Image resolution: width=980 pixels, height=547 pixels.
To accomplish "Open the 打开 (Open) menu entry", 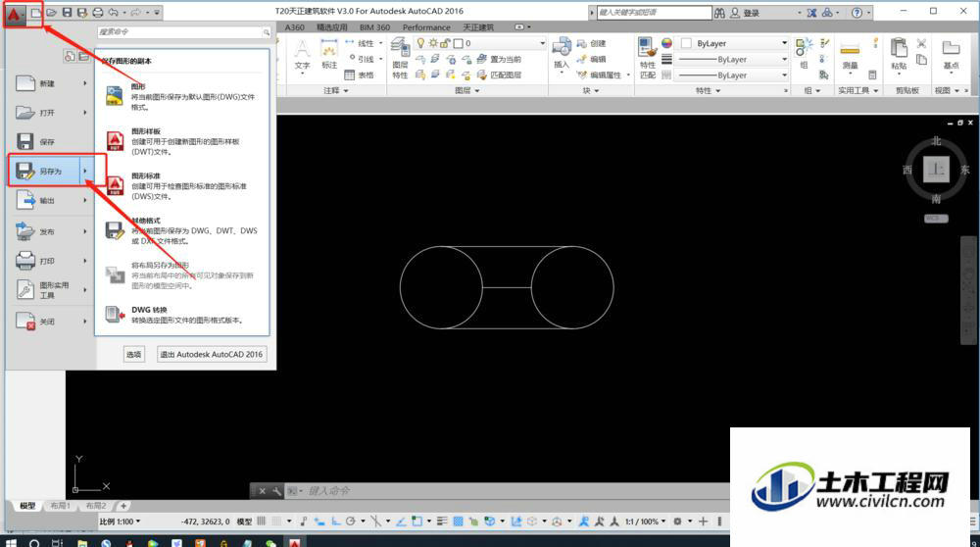I will tap(51, 113).
